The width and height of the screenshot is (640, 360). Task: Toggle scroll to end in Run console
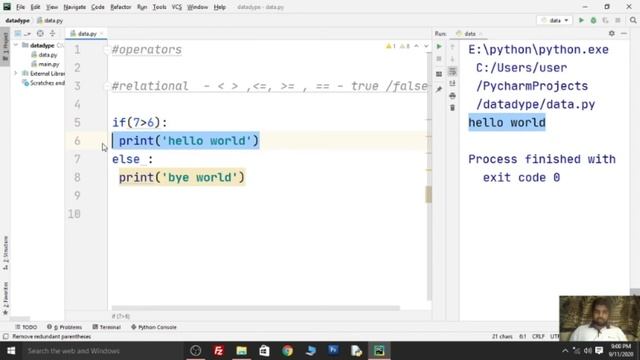click(452, 83)
